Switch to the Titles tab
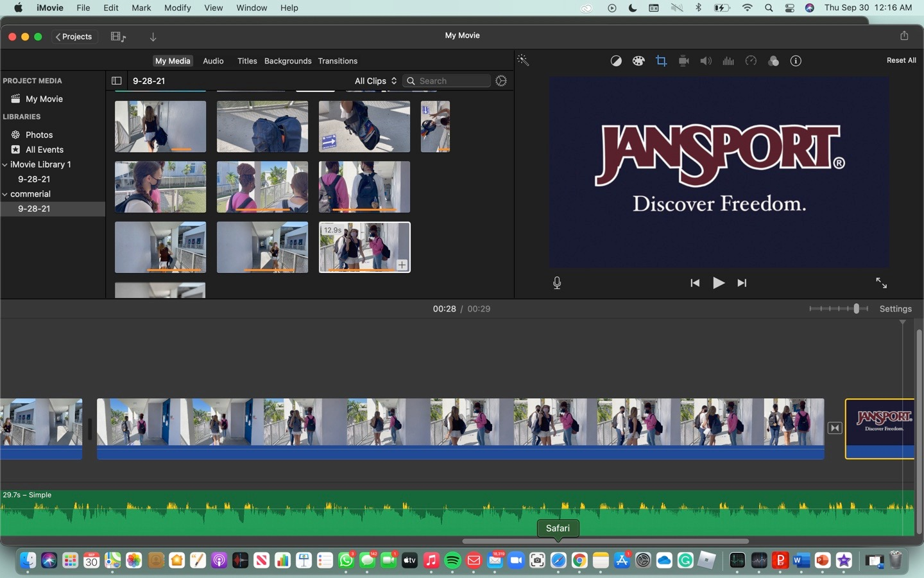924x578 pixels. tap(247, 61)
